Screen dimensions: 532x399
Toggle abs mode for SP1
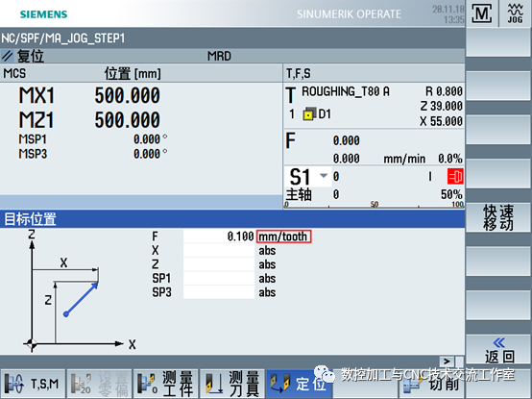click(x=267, y=279)
